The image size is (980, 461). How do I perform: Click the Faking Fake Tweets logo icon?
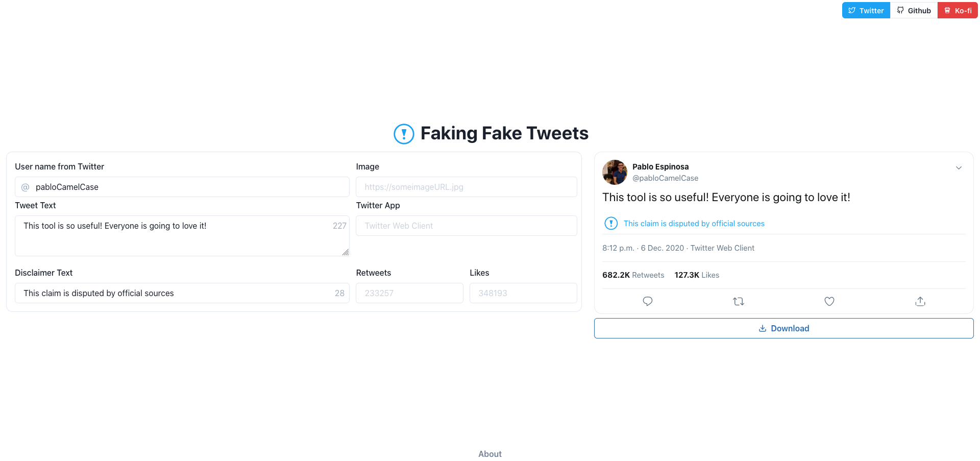point(404,134)
